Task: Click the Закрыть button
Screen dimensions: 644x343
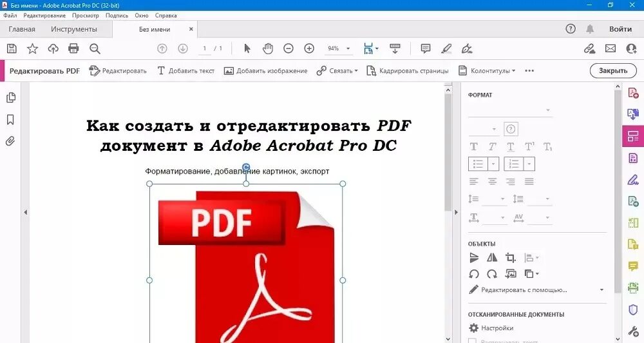Action: [613, 71]
